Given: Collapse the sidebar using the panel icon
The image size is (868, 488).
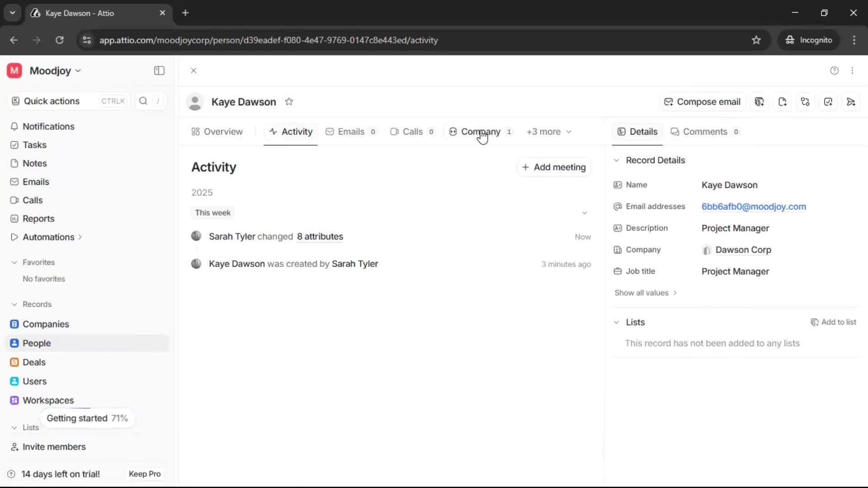Looking at the screenshot, I should point(159,70).
